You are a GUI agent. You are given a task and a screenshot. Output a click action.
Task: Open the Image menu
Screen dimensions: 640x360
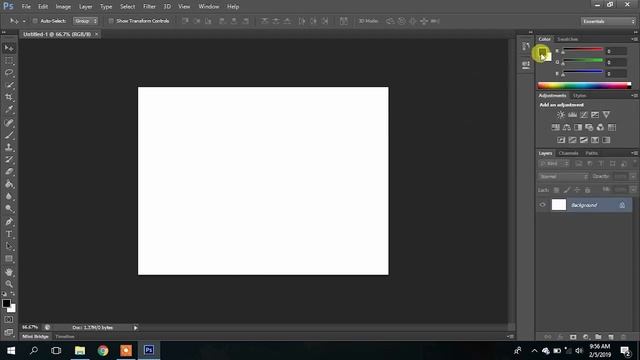63,7
